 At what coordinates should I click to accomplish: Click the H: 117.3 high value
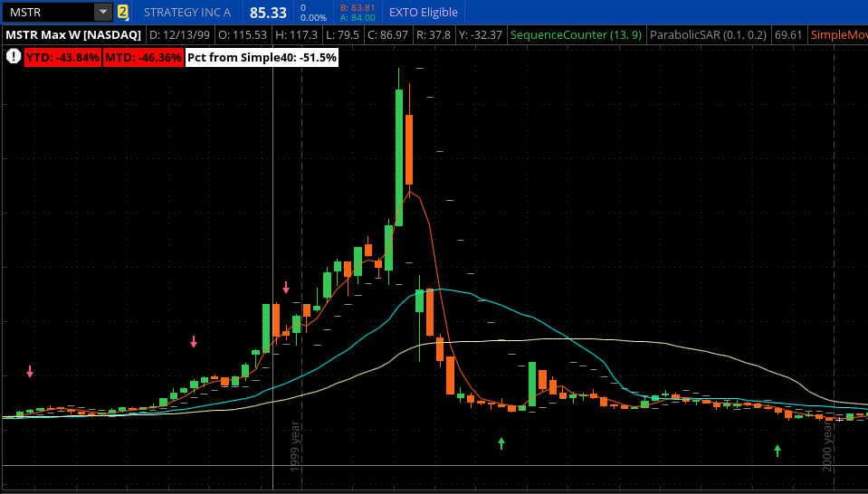297,35
